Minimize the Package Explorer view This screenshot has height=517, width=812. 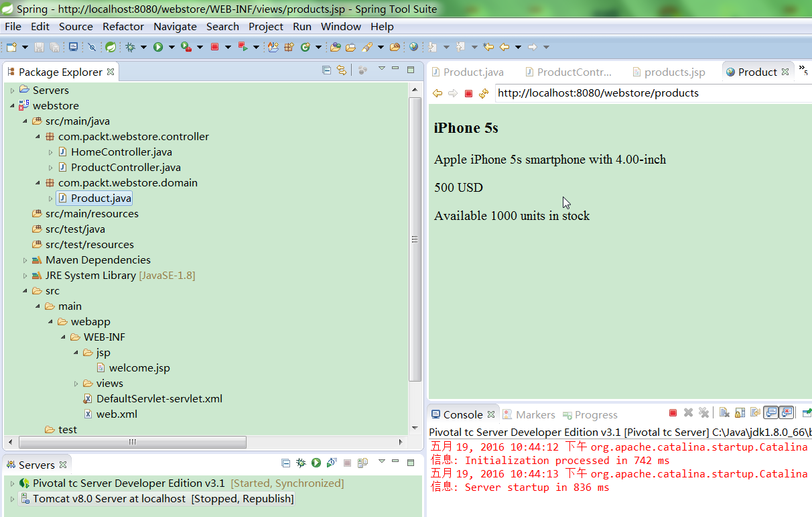click(x=395, y=69)
